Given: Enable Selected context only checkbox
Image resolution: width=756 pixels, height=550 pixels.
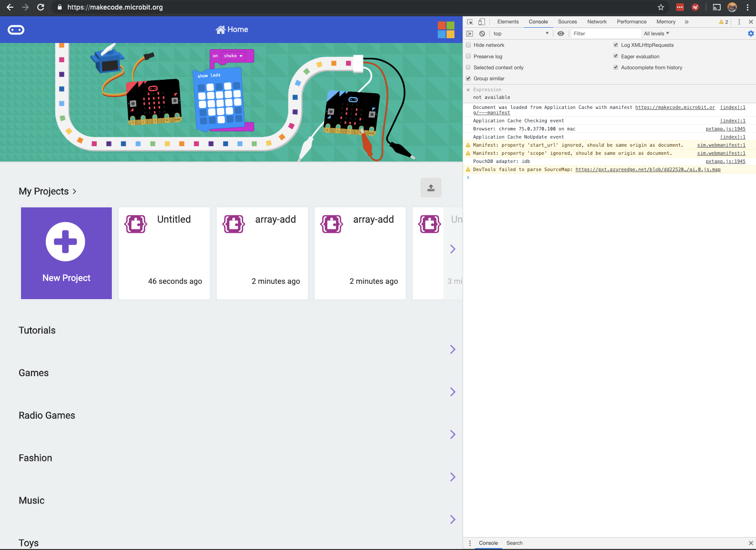Looking at the screenshot, I should 468,67.
